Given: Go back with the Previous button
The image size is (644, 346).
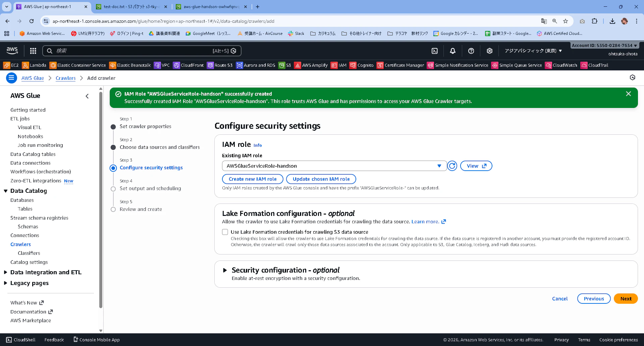Looking at the screenshot, I should pyautogui.click(x=594, y=299).
